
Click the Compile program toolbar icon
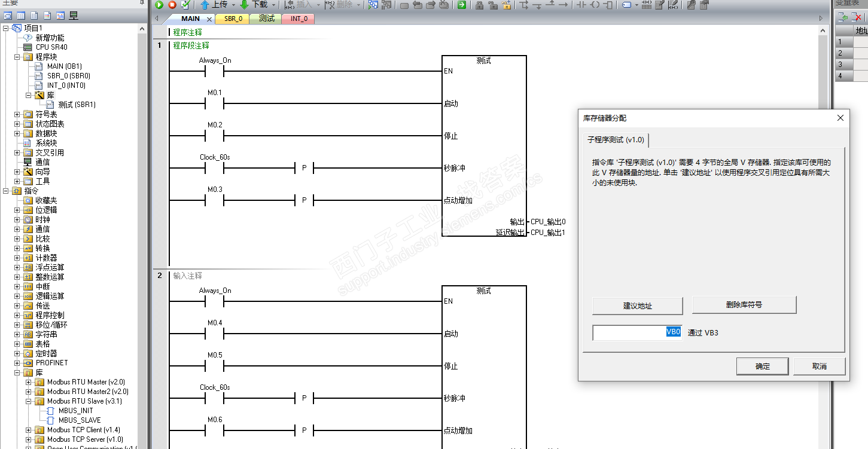(x=185, y=5)
